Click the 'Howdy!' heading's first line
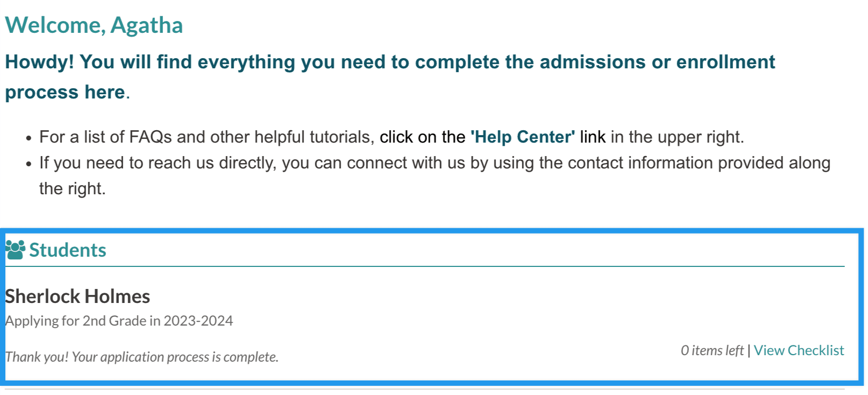The width and height of the screenshot is (868, 395). pos(389,62)
